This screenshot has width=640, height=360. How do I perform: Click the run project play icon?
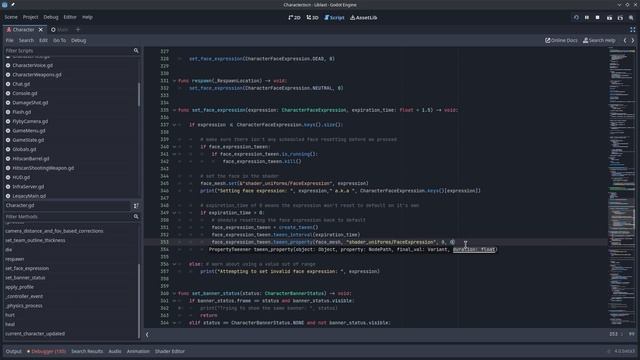click(576, 18)
